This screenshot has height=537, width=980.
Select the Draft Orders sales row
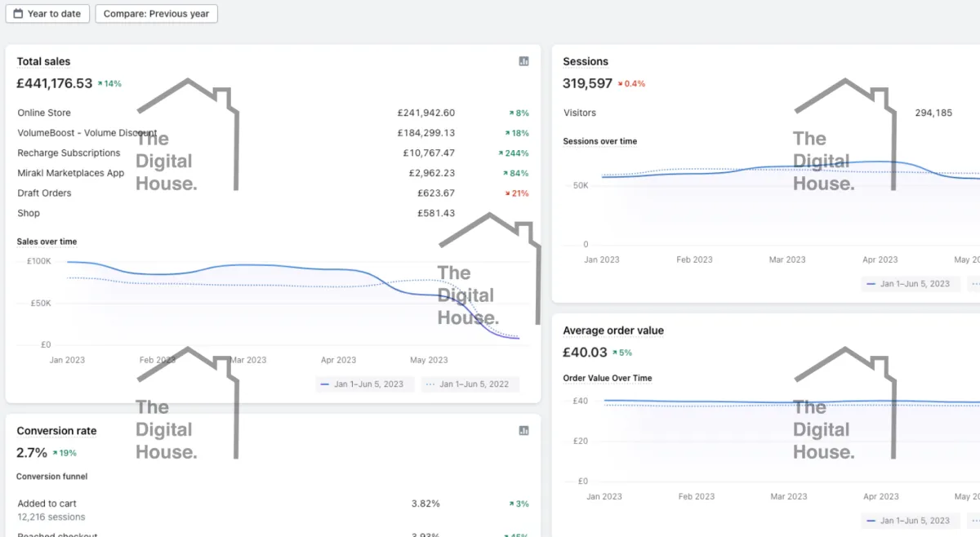pos(44,193)
